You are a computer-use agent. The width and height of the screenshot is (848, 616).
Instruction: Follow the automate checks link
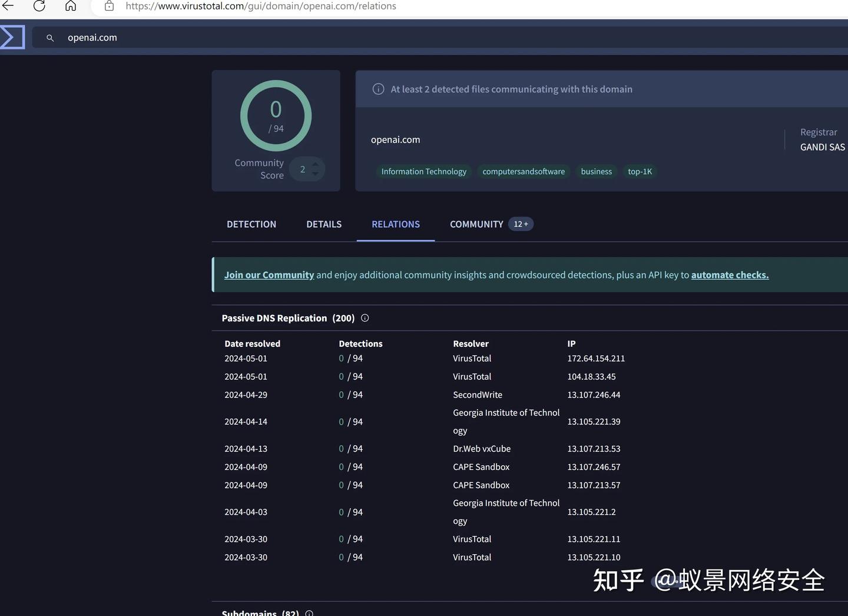[730, 275]
